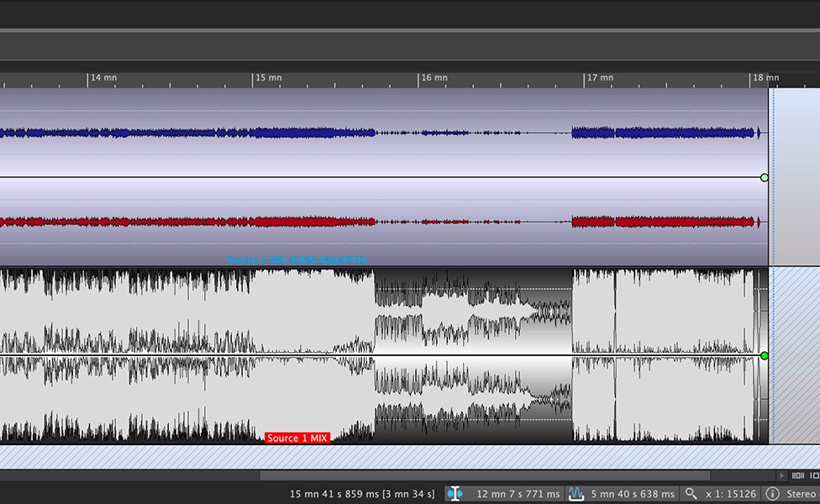Click the green fade handle on Source 1 MIX clip
Viewport: 820px width, 504px height.
[x=764, y=355]
